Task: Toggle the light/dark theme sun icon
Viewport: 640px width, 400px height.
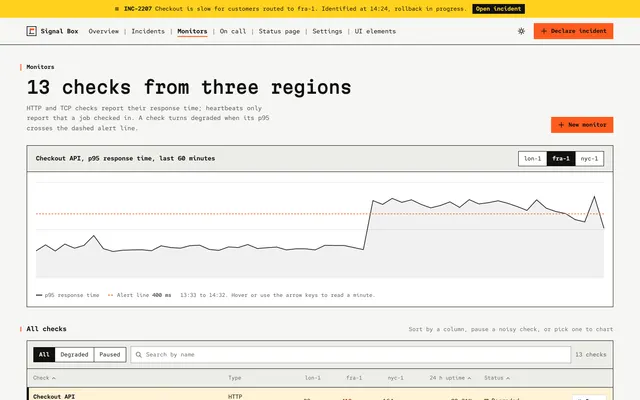Action: 521,31
